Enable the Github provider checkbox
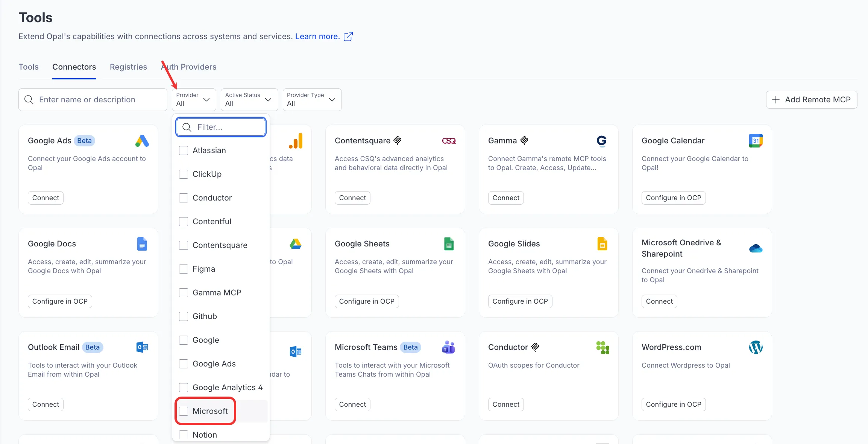The image size is (868, 444). (184, 316)
